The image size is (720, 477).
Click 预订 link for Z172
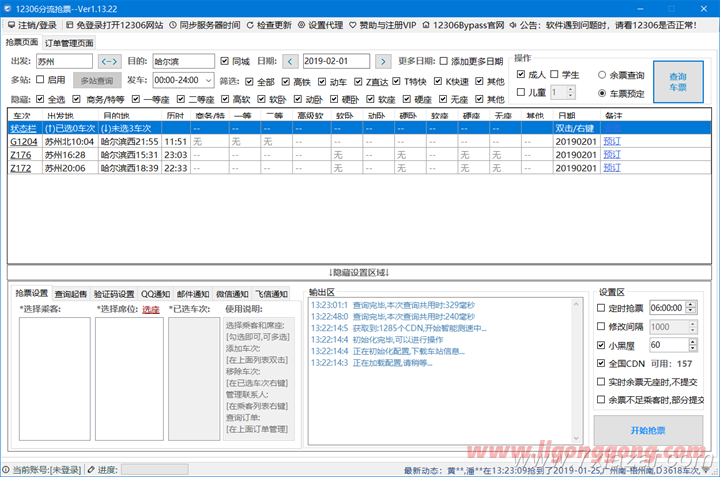click(x=612, y=168)
